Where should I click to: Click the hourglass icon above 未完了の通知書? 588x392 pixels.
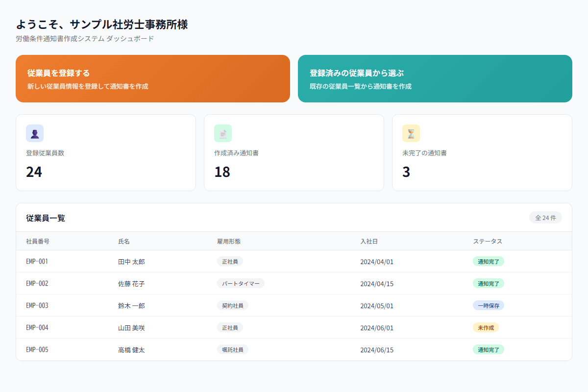(x=411, y=133)
